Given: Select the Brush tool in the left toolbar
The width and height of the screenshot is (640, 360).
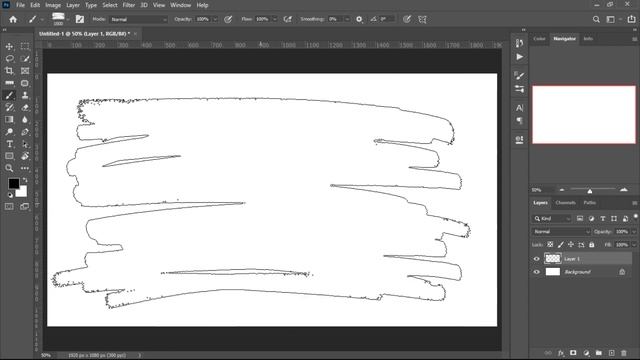Looking at the screenshot, I should pyautogui.click(x=9, y=95).
